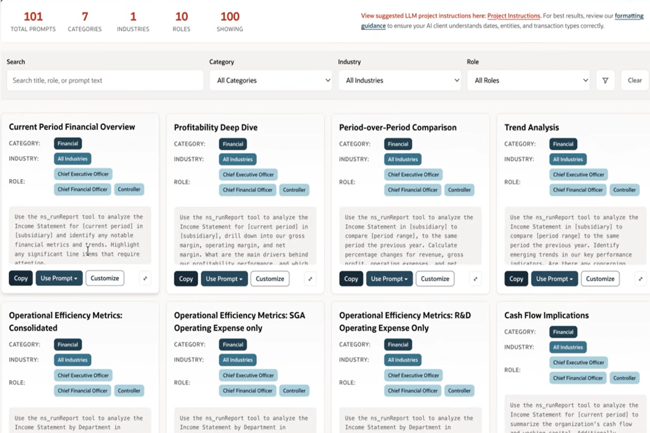This screenshot has height=433, width=650.
Task: Open expand icon on Period-over-Period Comparison card
Action: [475, 279]
